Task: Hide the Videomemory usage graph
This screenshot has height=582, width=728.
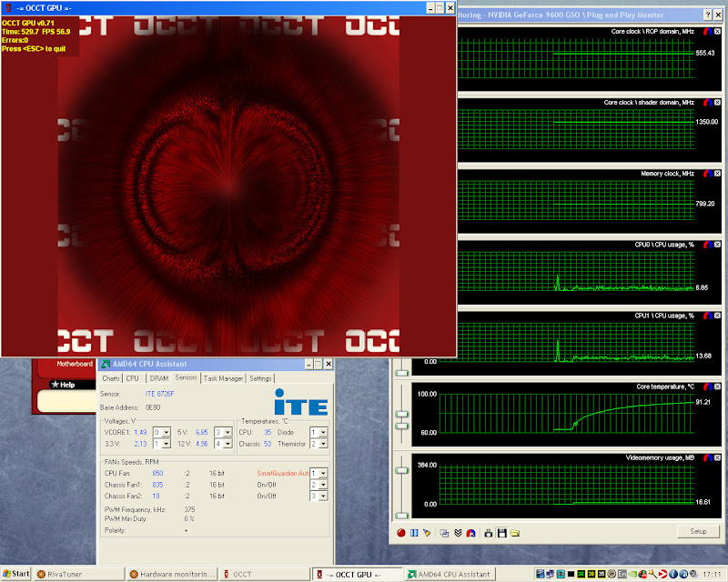Action: pyautogui.click(x=717, y=457)
